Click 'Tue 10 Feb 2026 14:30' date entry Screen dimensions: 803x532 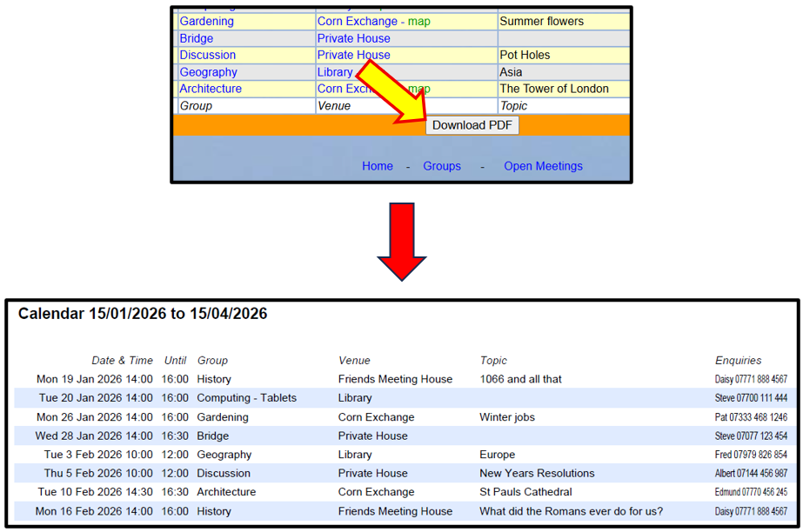click(95, 492)
